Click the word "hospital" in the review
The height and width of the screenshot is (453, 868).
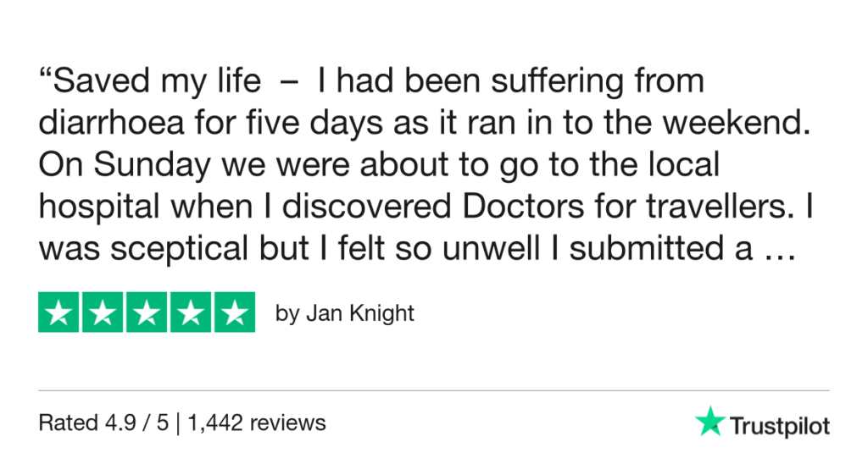pos(90,207)
